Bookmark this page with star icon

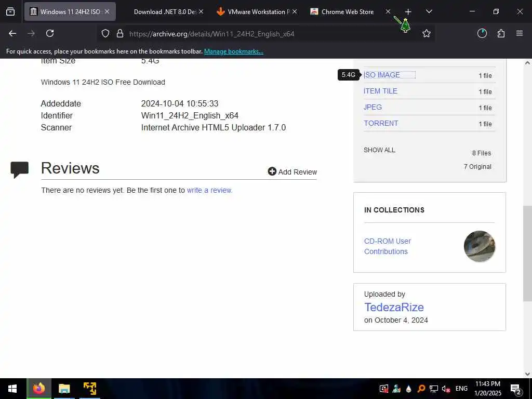(427, 33)
